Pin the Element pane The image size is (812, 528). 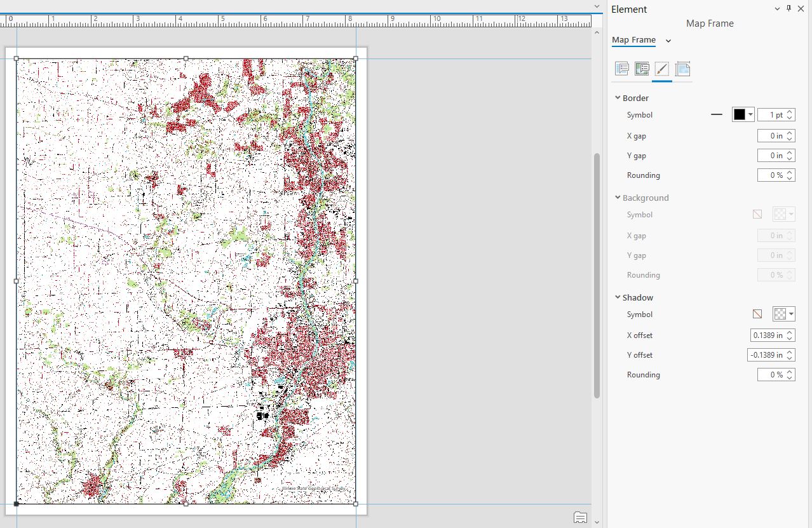point(788,9)
